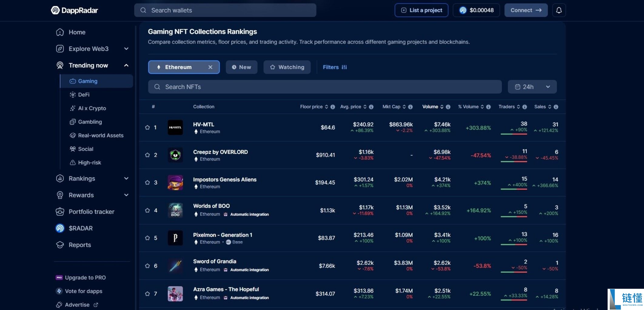Image resolution: width=644 pixels, height=310 pixels.
Task: Click the Mkt Cap info icon
Action: click(x=410, y=107)
